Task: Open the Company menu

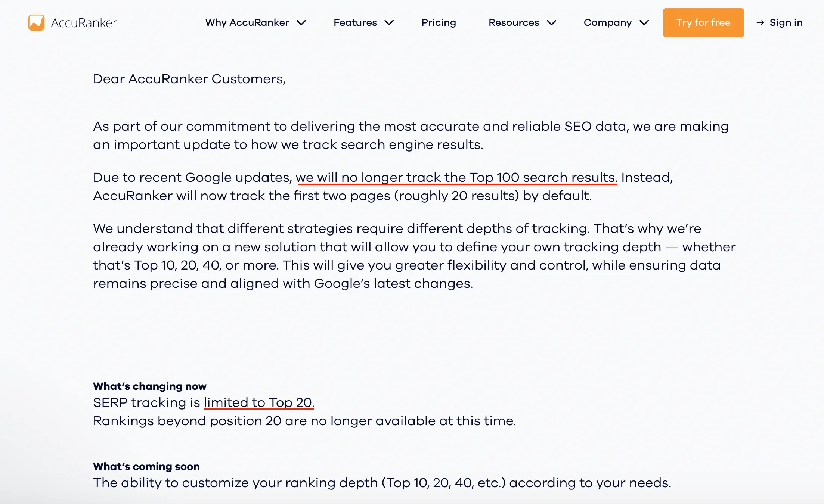Action: (x=607, y=22)
